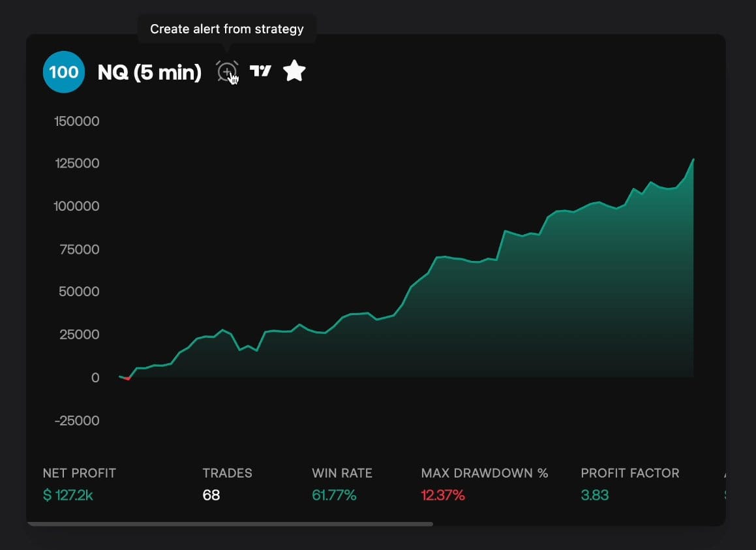Click the red starting point on equity curve
Image resolution: width=756 pixels, height=550 pixels.
[x=128, y=378]
